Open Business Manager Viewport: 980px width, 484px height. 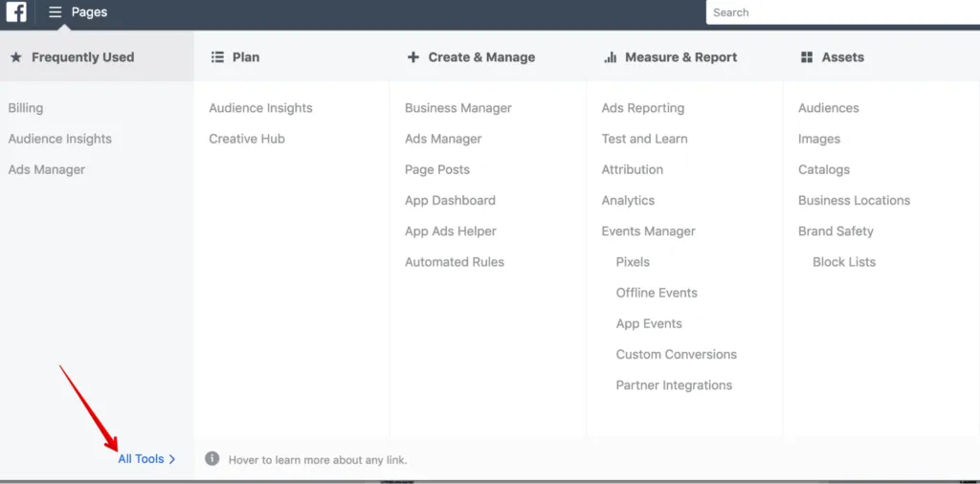(458, 108)
